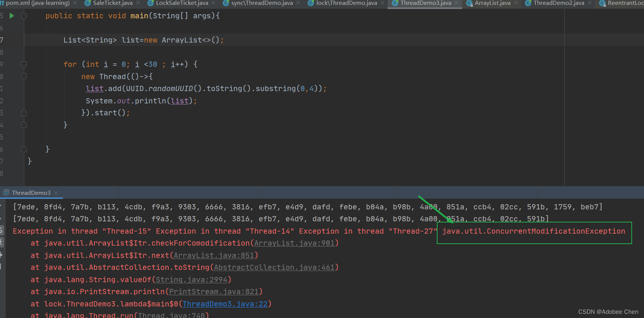Open the LockSaleTicket.java editor tab
The width and height of the screenshot is (644, 318).
(182, 3)
